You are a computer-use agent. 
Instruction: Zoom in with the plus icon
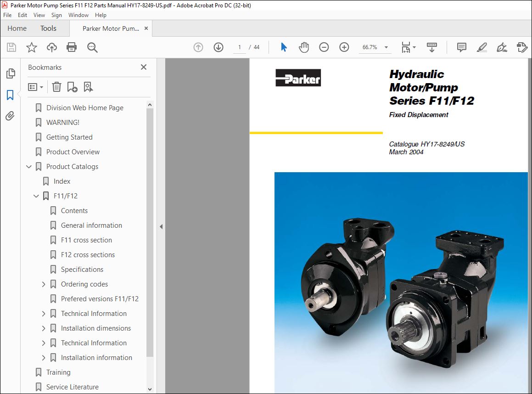(x=344, y=47)
